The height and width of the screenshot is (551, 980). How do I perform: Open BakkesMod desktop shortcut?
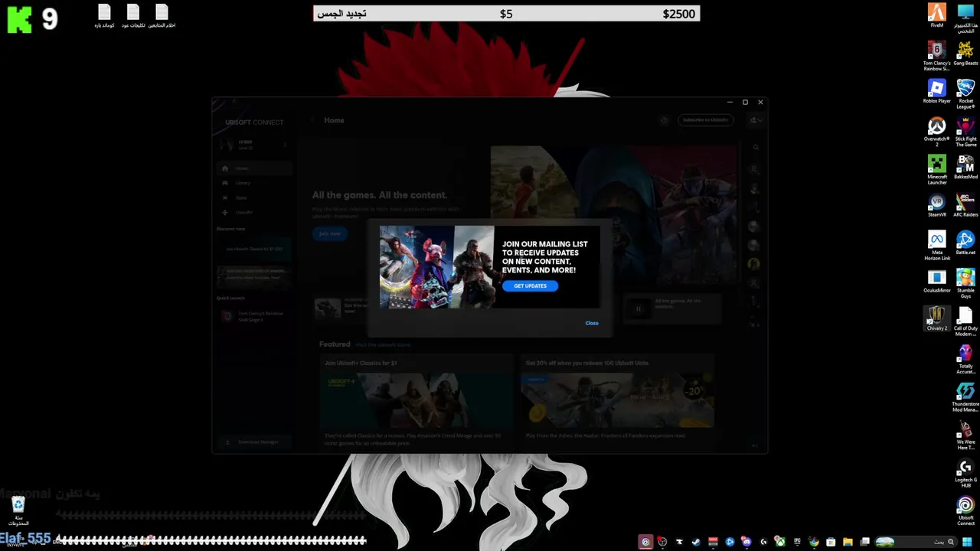coord(965,167)
